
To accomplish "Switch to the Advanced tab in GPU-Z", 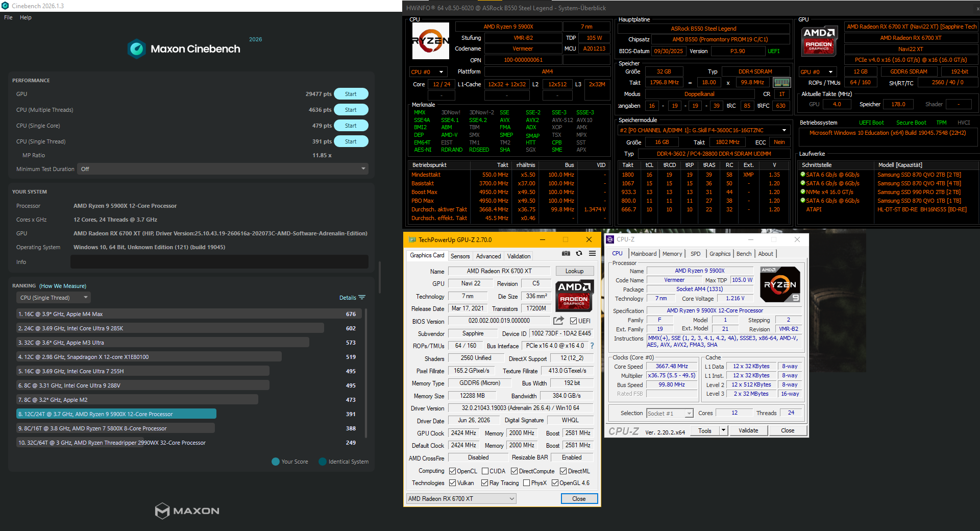I will click(488, 256).
